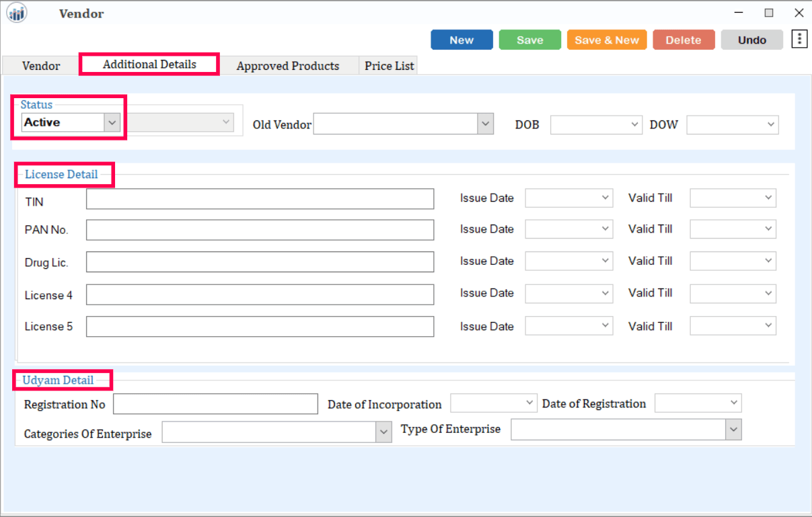Go to the Price List tab
Viewport: 812px width, 517px height.
tap(389, 66)
